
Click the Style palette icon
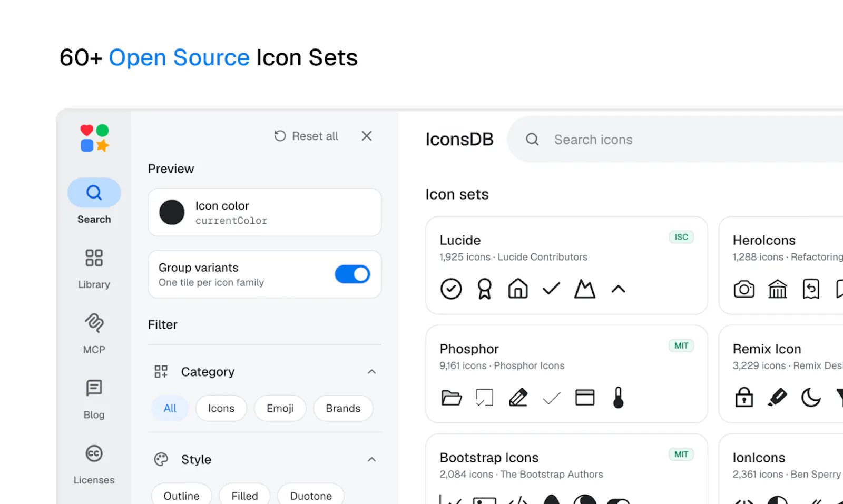pos(161,459)
